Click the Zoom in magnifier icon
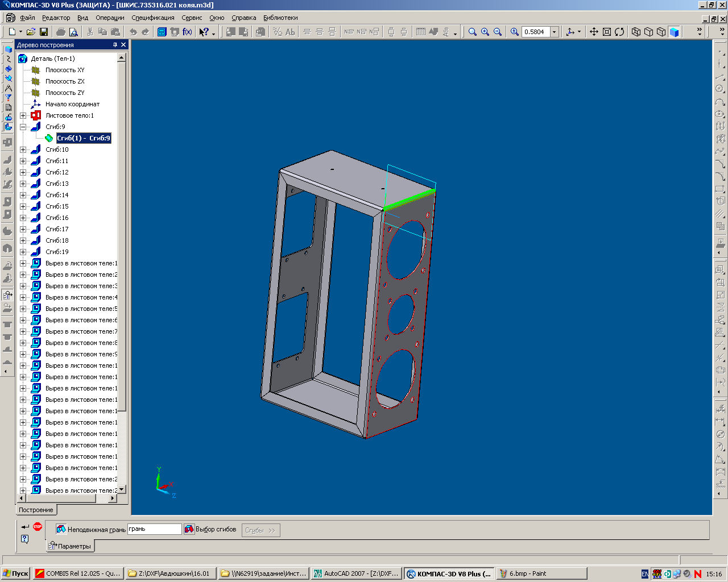The image size is (728, 582). [485, 32]
